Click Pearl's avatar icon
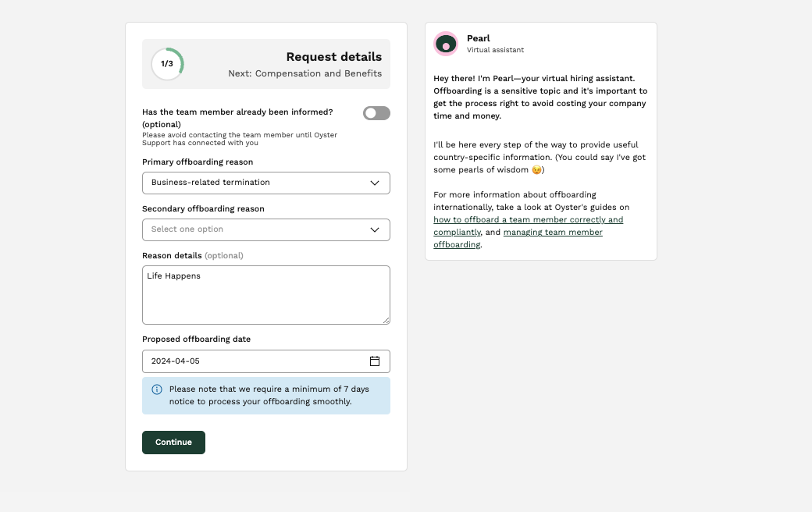 pyautogui.click(x=446, y=44)
